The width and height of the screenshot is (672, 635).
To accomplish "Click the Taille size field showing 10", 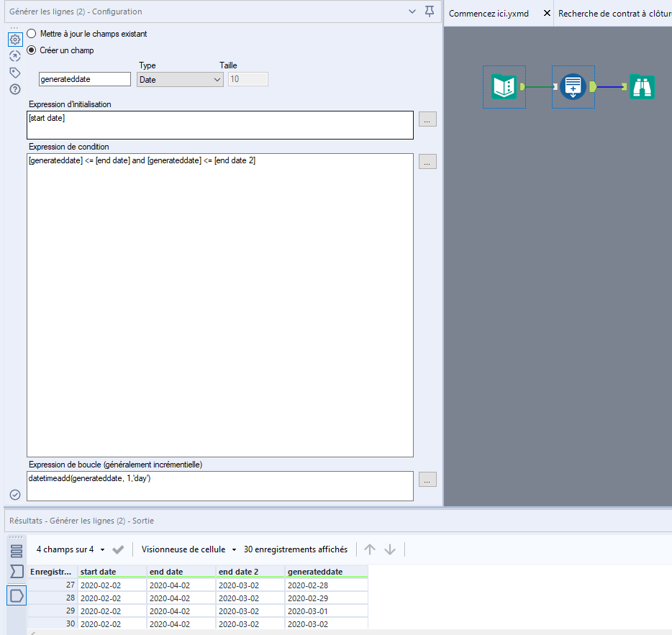I will tap(248, 79).
